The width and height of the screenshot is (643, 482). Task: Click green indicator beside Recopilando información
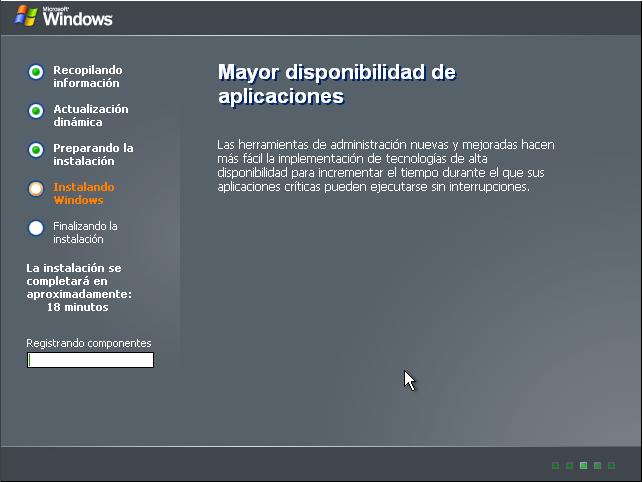click(36, 72)
